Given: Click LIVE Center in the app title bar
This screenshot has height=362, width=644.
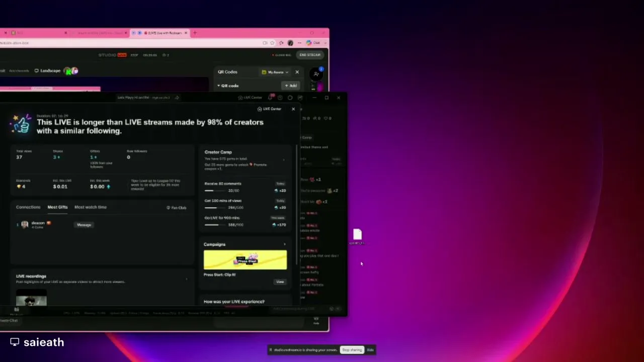Looking at the screenshot, I should (250, 98).
